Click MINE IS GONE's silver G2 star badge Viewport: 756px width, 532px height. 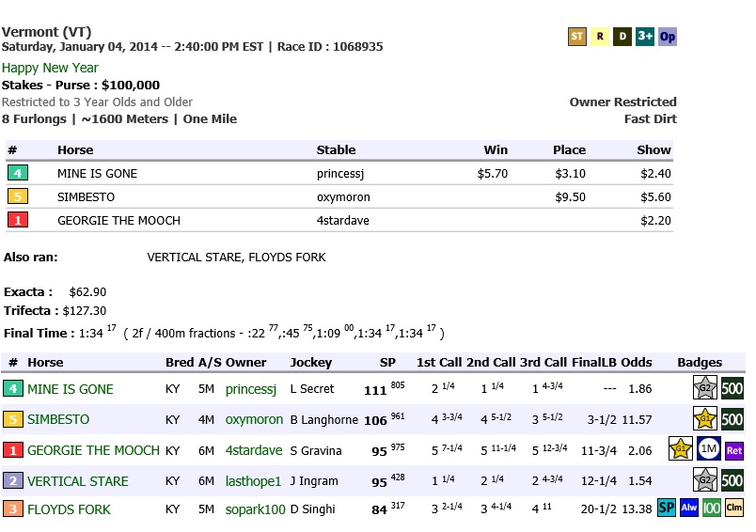coord(704,389)
